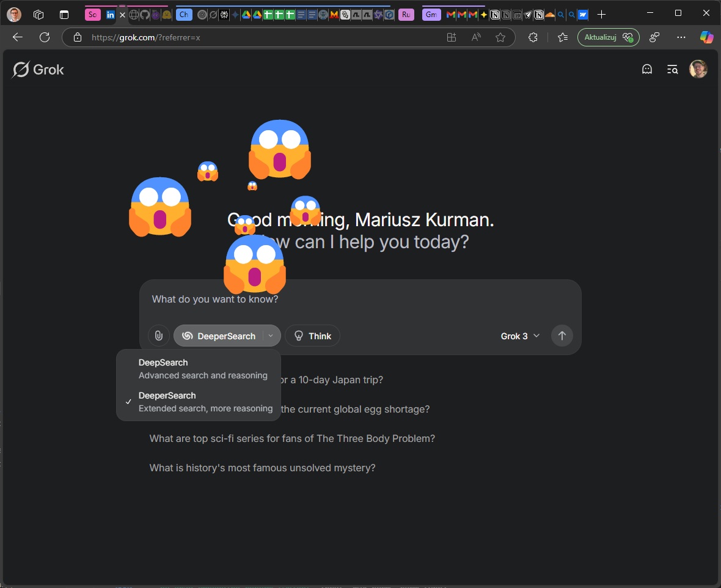Viewport: 721px width, 588px height.
Task: Open chat history search icon
Action: click(672, 70)
